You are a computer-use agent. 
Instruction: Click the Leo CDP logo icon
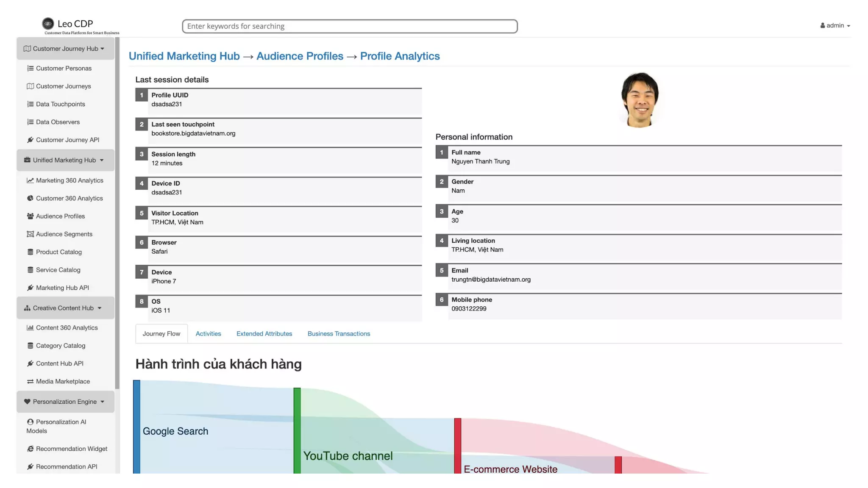(x=48, y=23)
